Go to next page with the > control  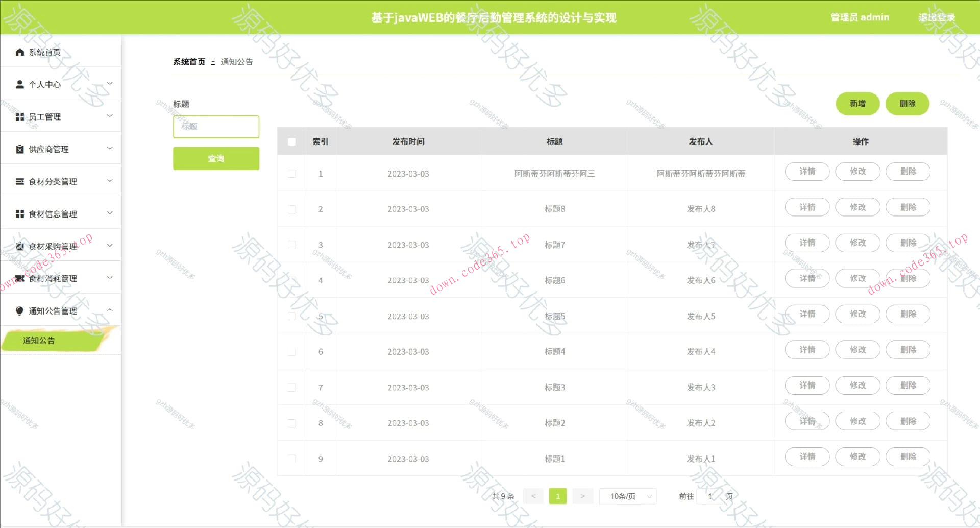coord(582,496)
